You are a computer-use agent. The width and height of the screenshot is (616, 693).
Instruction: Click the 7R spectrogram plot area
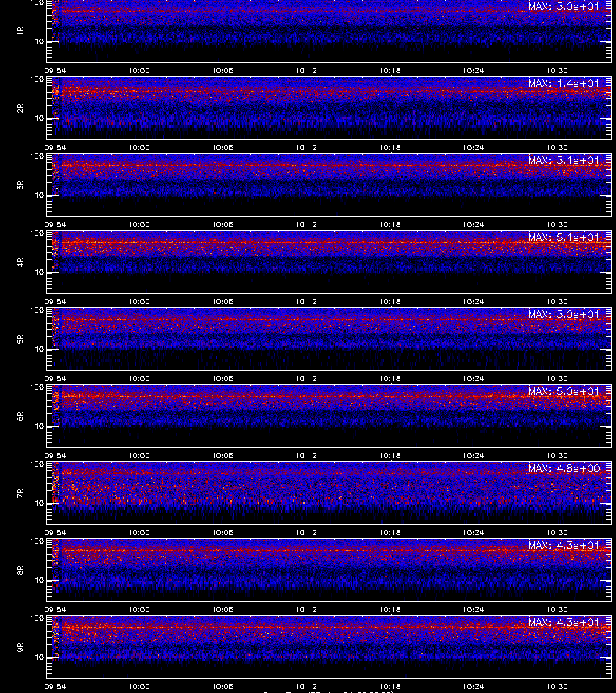tap(329, 494)
